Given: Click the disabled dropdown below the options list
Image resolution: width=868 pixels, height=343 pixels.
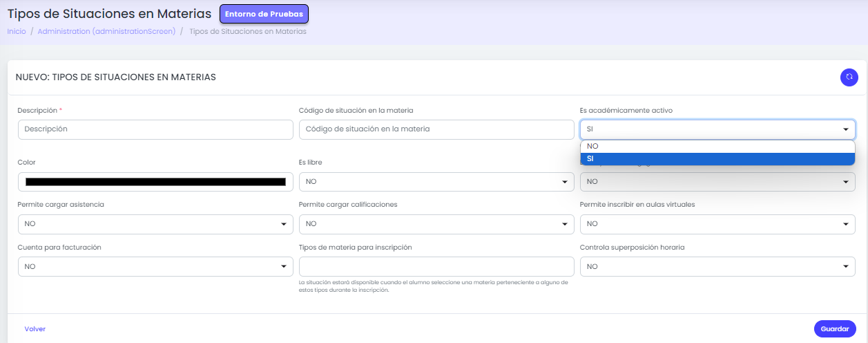Looking at the screenshot, I should [x=717, y=182].
